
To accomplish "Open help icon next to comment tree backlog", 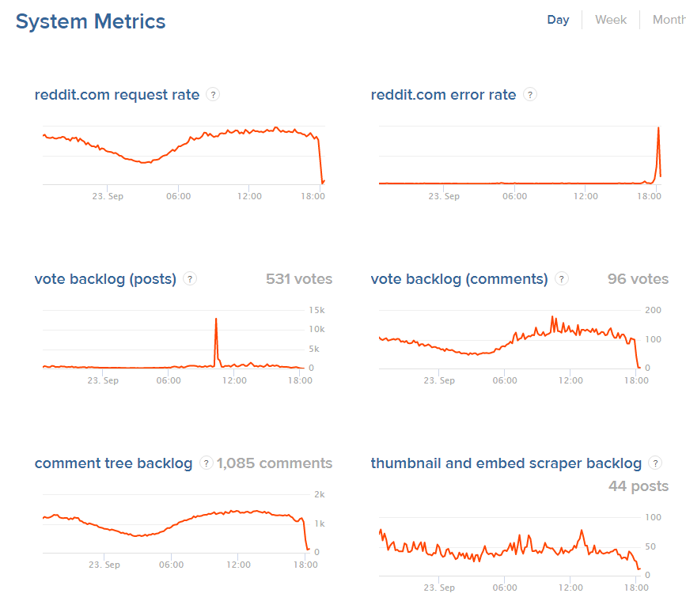I will click(206, 463).
